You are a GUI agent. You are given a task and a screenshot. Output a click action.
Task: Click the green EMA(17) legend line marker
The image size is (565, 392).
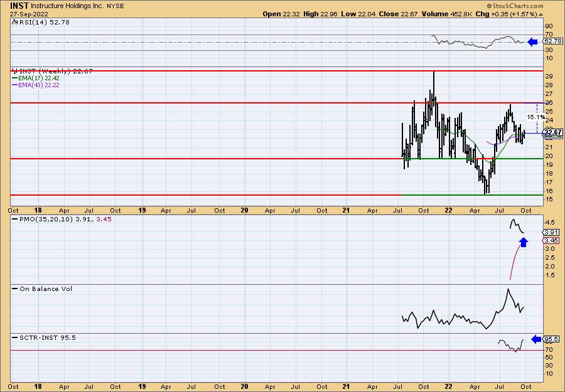pyautogui.click(x=15, y=78)
